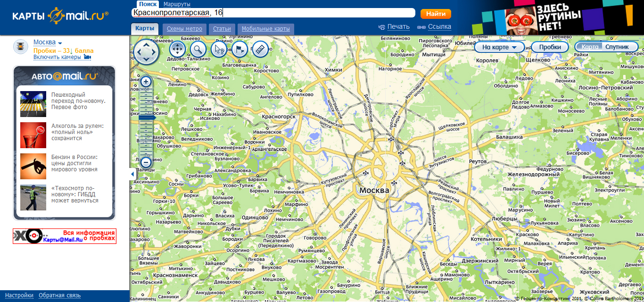Image resolution: width=644 pixels, height=302 pixels.
Task: Open the Москва city dropdown
Action: 48,42
